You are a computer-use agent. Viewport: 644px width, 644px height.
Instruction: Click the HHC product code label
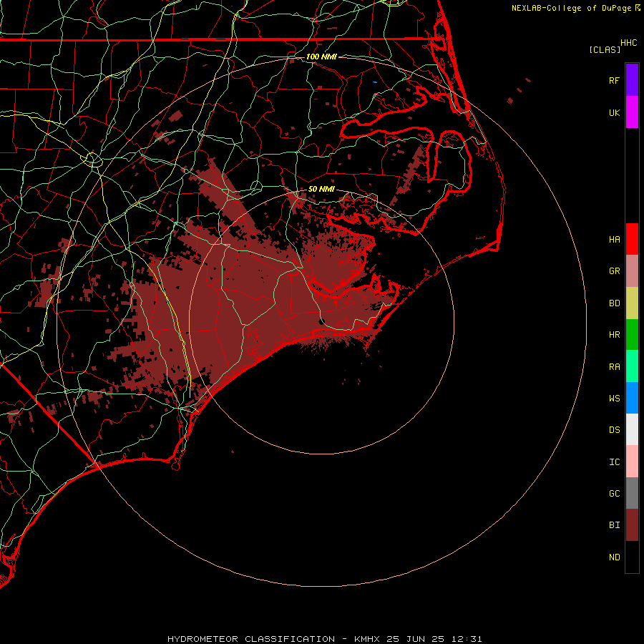[x=628, y=43]
